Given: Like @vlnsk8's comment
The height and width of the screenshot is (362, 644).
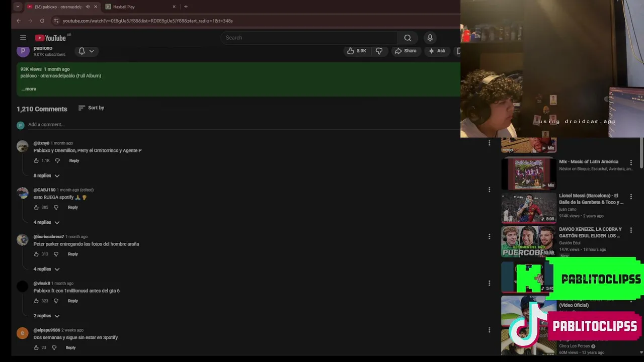Looking at the screenshot, I should 36,301.
